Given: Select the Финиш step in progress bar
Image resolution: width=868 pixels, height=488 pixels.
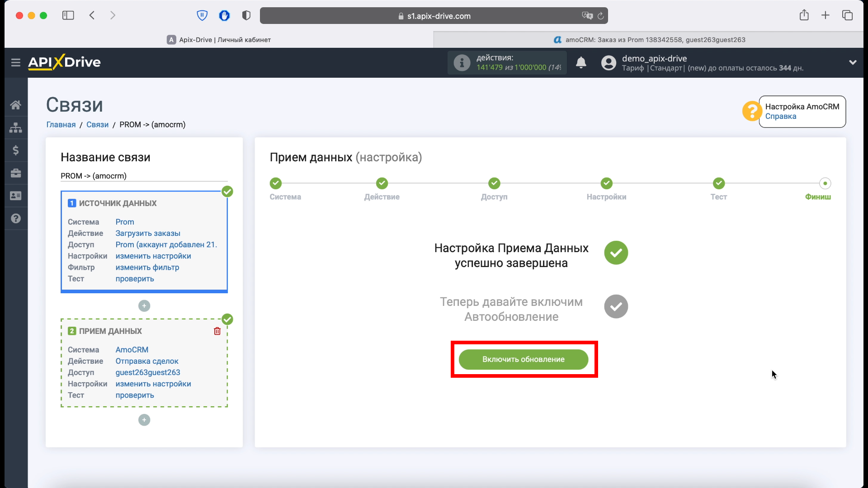Looking at the screenshot, I should tap(825, 183).
